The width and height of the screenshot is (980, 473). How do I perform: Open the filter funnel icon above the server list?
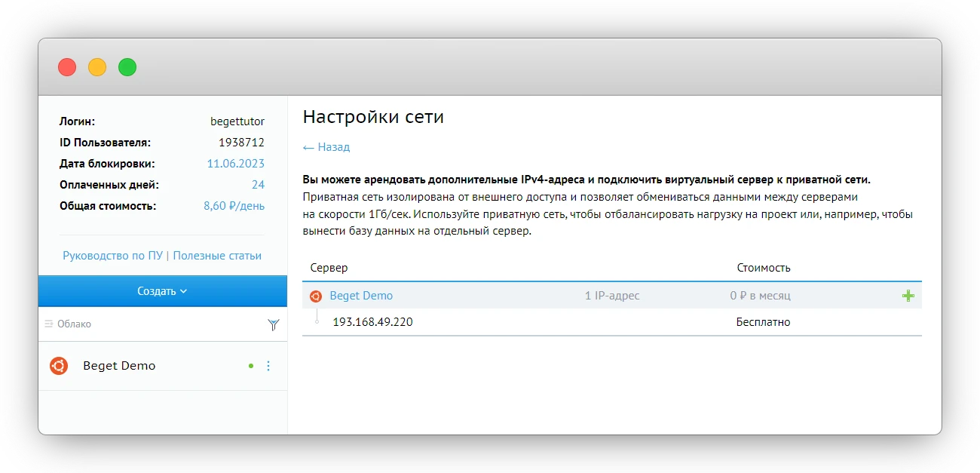[274, 324]
